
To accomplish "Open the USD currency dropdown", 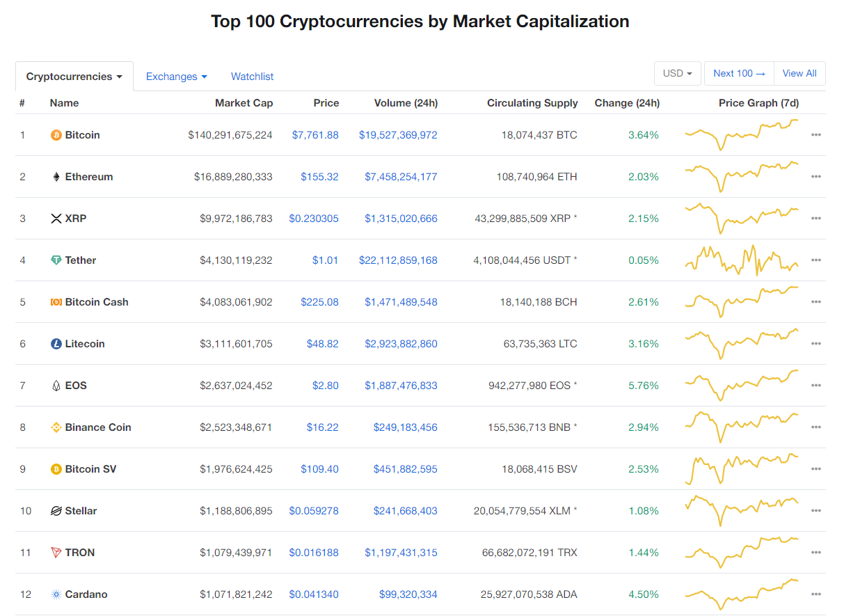I will pyautogui.click(x=677, y=73).
